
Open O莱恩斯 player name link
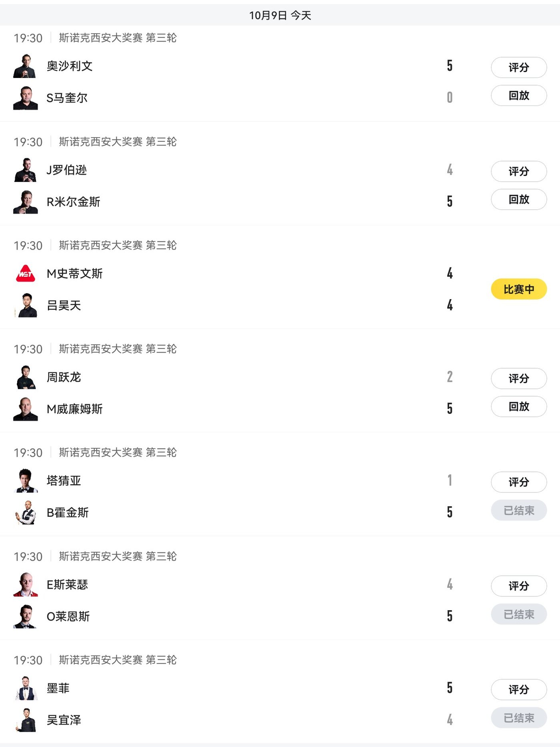click(68, 617)
